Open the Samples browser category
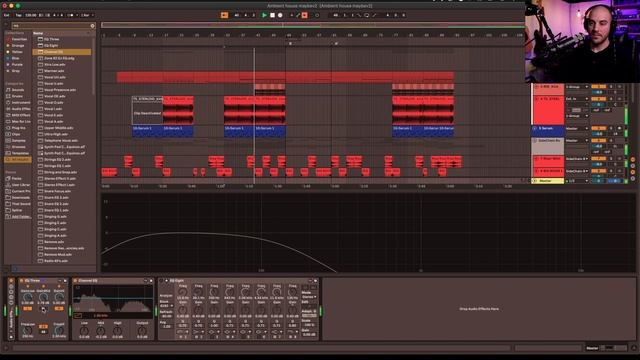 pos(18,140)
